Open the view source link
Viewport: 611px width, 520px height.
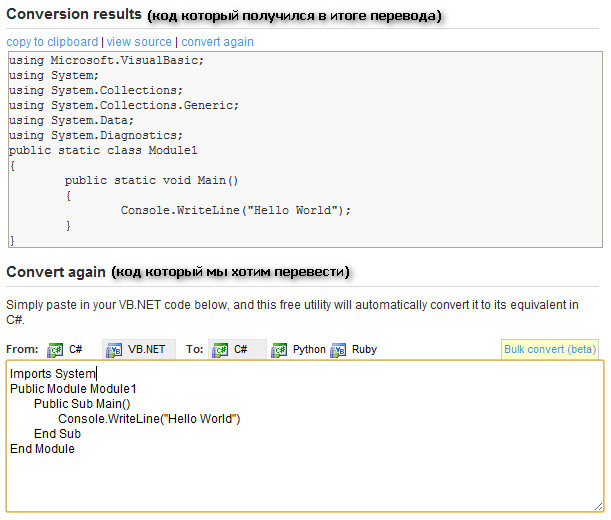(x=139, y=42)
